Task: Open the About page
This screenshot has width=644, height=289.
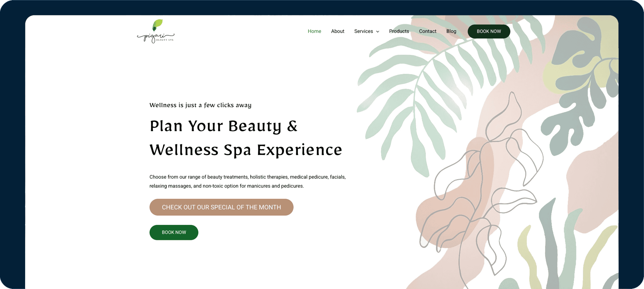Action: (x=338, y=31)
